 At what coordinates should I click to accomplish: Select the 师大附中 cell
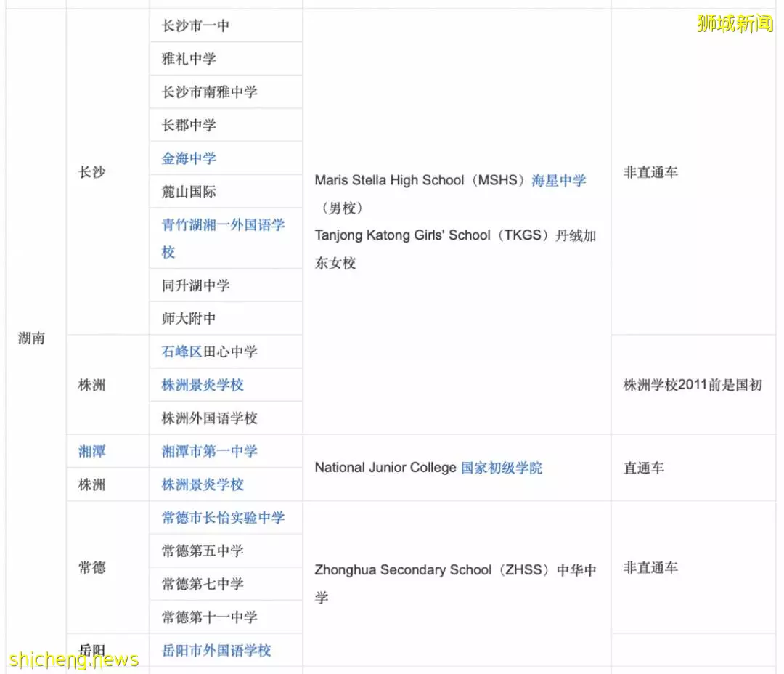point(226,318)
